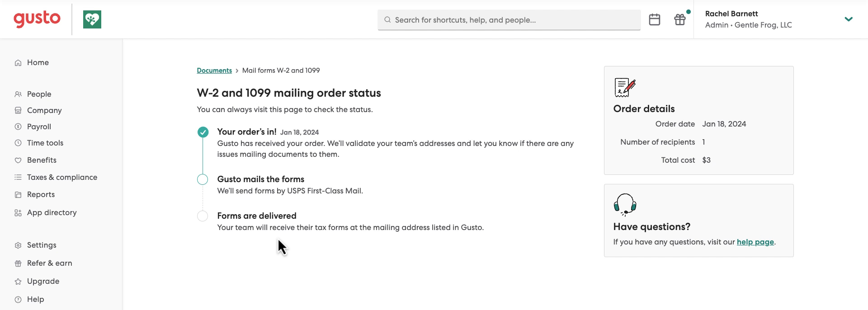Follow the Documents breadcrumb link

[x=214, y=70]
